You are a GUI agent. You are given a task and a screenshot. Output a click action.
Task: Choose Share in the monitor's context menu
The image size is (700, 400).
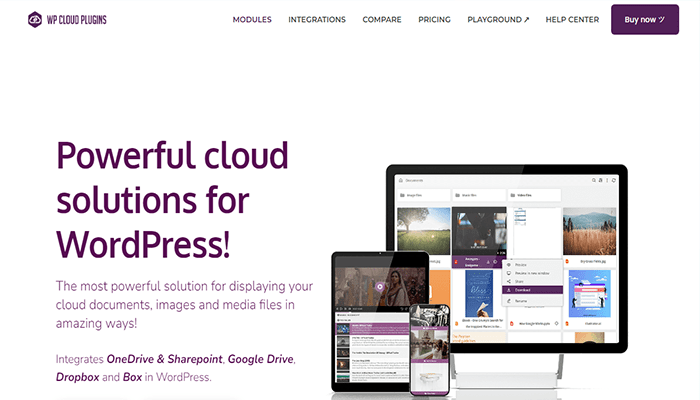(532, 281)
